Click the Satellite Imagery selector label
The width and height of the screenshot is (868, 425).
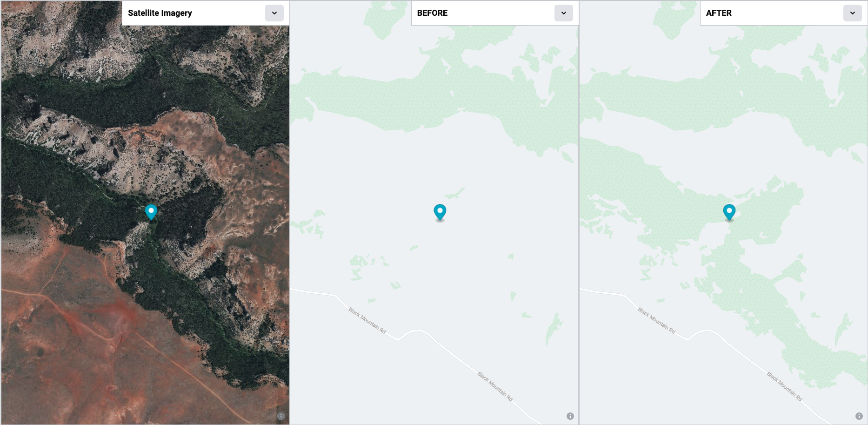(x=160, y=13)
